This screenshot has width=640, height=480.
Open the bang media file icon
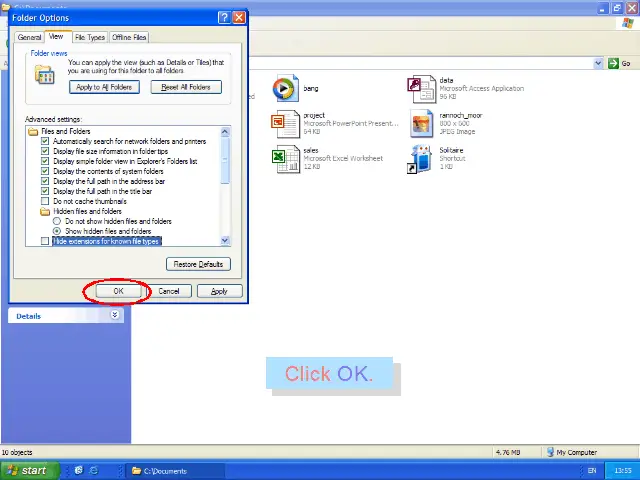click(285, 89)
